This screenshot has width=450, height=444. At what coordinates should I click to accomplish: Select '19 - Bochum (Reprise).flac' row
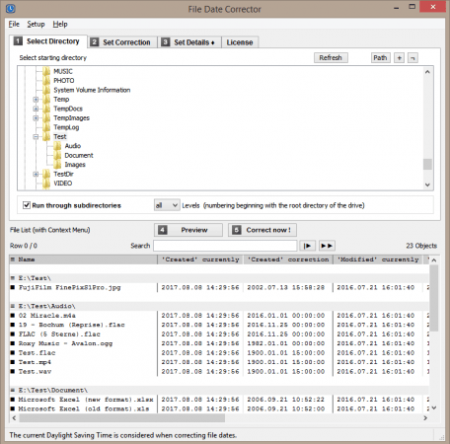(219, 325)
